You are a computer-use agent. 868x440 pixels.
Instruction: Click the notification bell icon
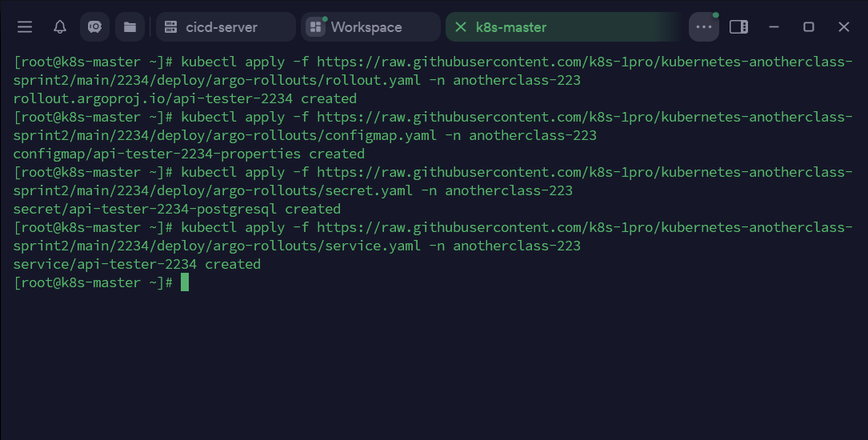click(x=60, y=27)
